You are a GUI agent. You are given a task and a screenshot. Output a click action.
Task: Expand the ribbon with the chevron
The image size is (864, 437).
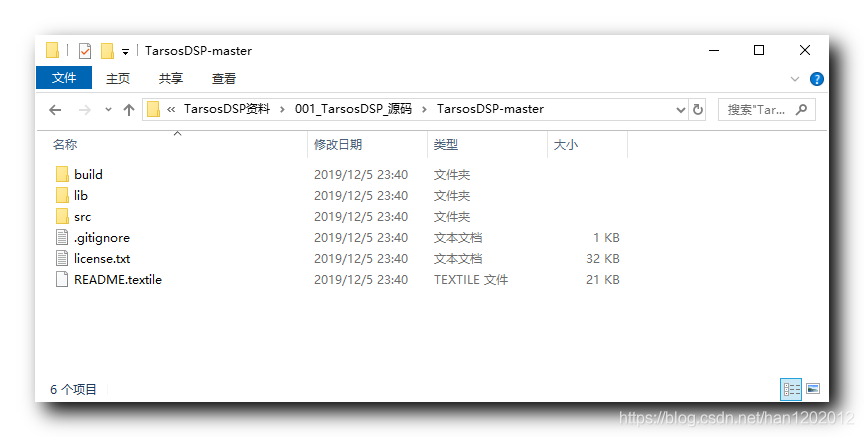pos(795,79)
